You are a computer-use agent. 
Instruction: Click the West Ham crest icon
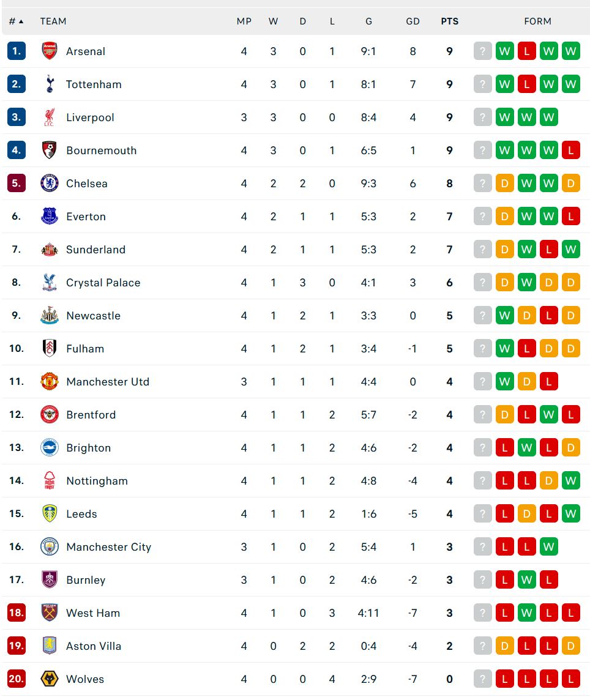50,613
